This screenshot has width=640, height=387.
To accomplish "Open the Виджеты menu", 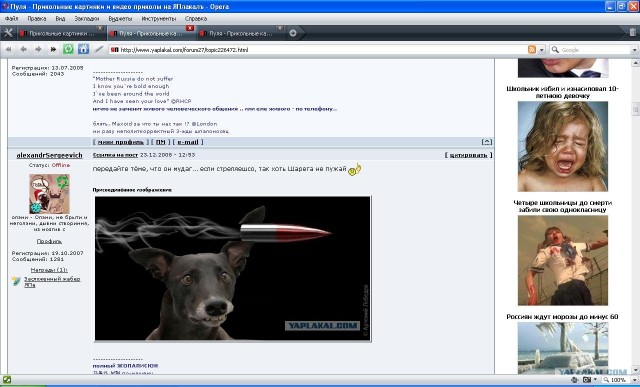I will 120,18.
